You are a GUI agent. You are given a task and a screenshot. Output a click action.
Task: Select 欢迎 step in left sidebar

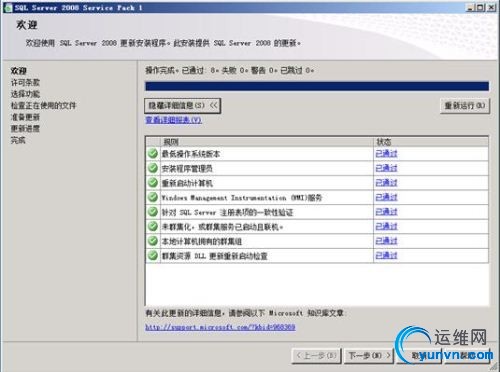[x=19, y=71]
